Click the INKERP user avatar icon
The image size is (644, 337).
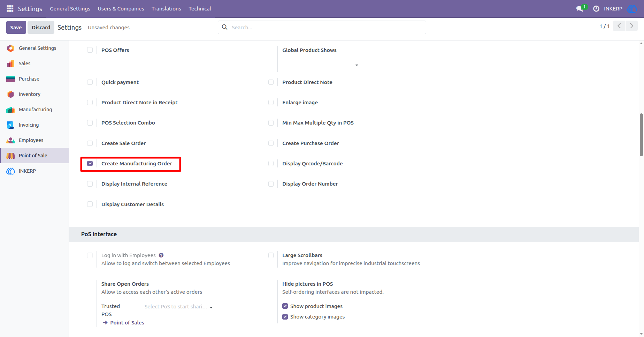pos(632,9)
